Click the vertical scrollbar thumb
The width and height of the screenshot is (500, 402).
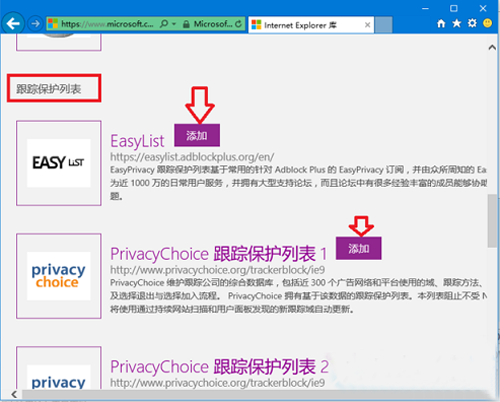coord(492,221)
